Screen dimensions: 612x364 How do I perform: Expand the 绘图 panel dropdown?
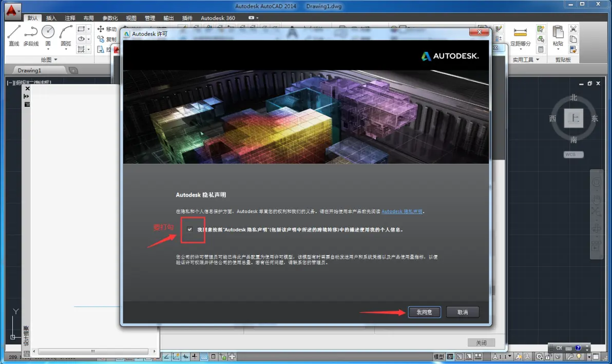(55, 60)
